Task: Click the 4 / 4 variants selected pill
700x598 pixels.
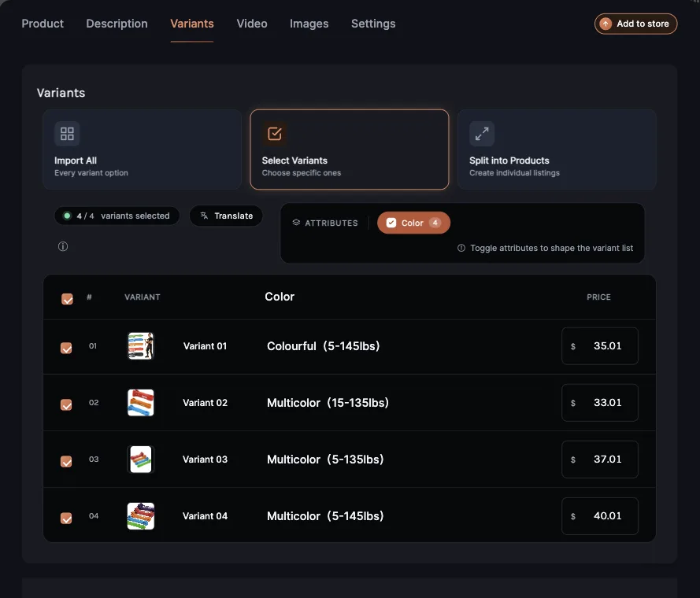Action: pyautogui.click(x=117, y=216)
